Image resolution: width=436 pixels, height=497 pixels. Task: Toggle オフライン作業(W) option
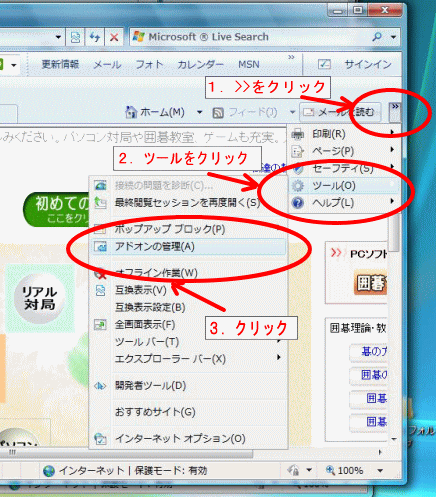188,273
